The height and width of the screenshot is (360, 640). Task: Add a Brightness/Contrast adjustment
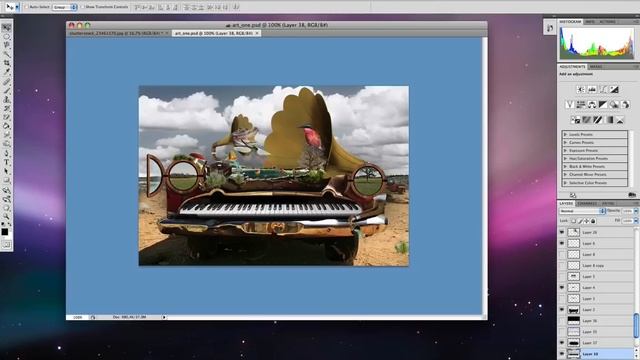580,89
